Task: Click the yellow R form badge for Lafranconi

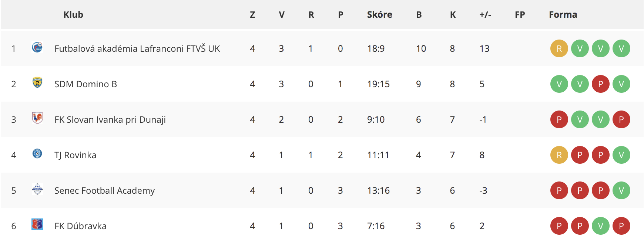Action: (x=559, y=48)
